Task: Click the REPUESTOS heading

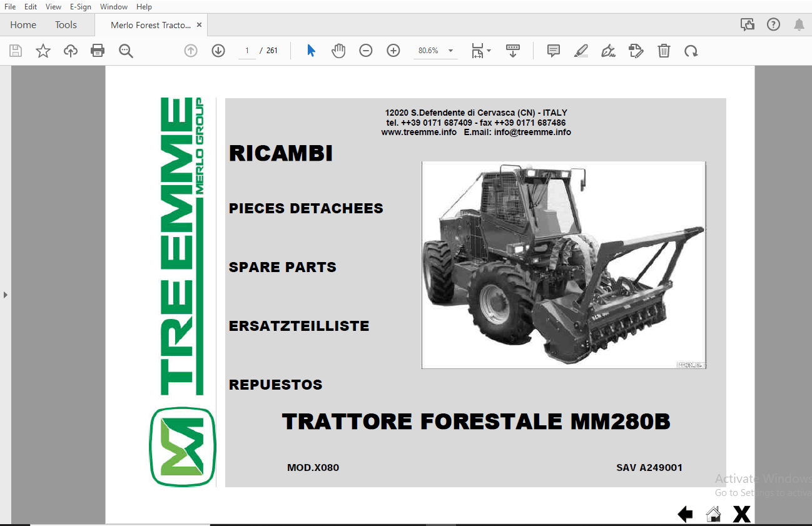Action: [276, 385]
